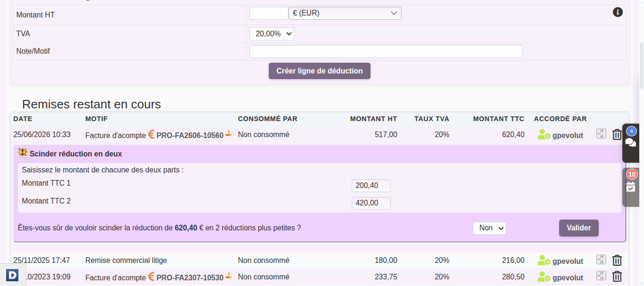Click user icon for gpevolut on 216,00 row

coord(544,260)
